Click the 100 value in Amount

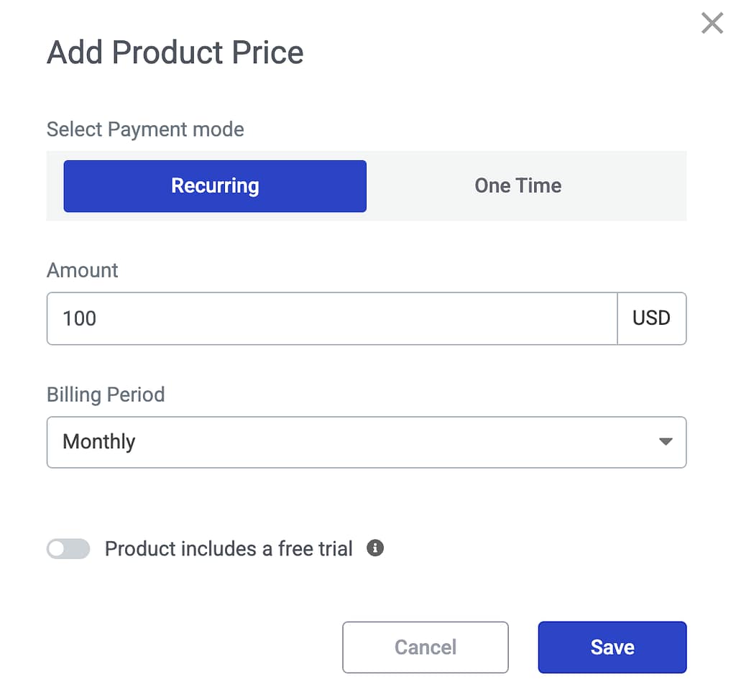pos(79,318)
